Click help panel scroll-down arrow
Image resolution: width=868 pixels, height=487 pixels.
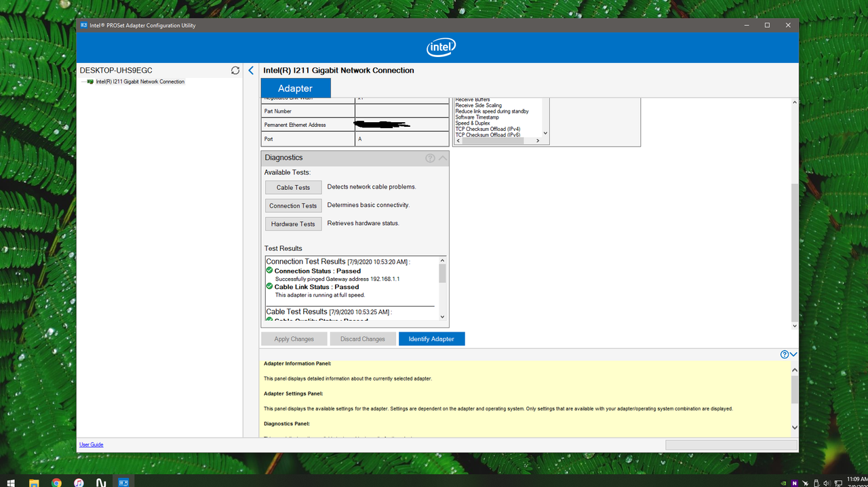click(x=795, y=427)
